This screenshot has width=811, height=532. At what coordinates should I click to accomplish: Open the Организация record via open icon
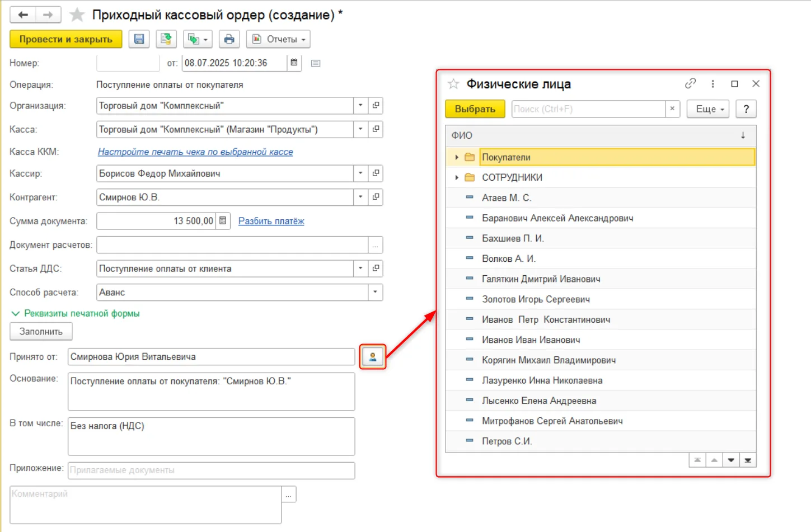click(376, 105)
